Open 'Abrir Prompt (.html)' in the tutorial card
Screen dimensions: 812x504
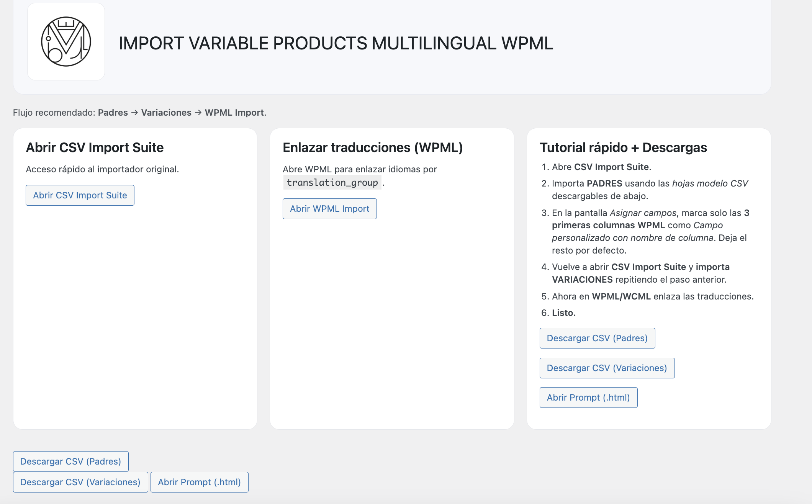pyautogui.click(x=588, y=398)
